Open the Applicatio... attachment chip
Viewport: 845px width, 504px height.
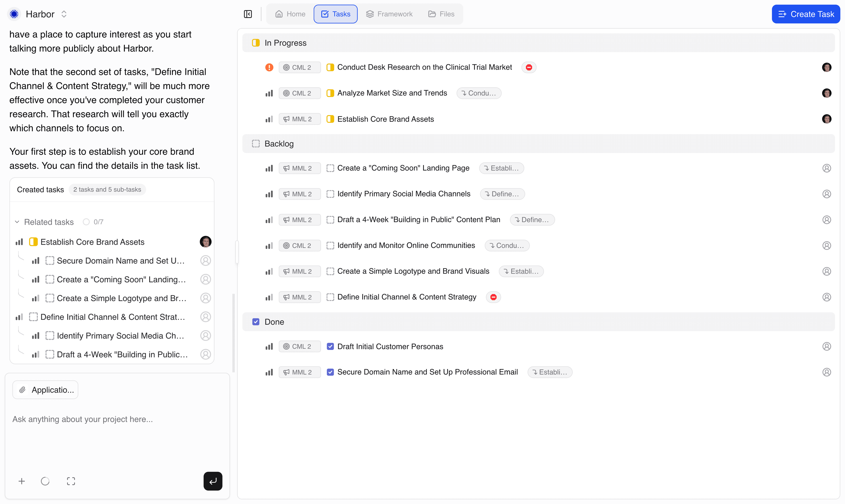click(45, 389)
